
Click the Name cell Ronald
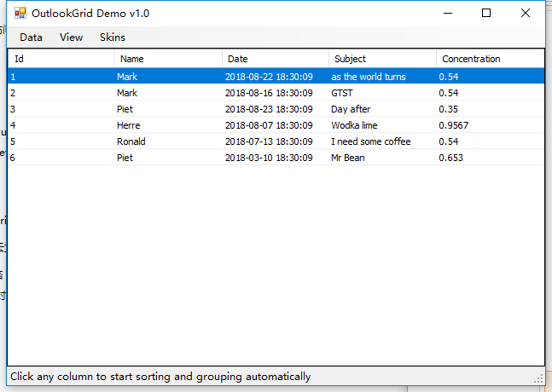coord(168,141)
